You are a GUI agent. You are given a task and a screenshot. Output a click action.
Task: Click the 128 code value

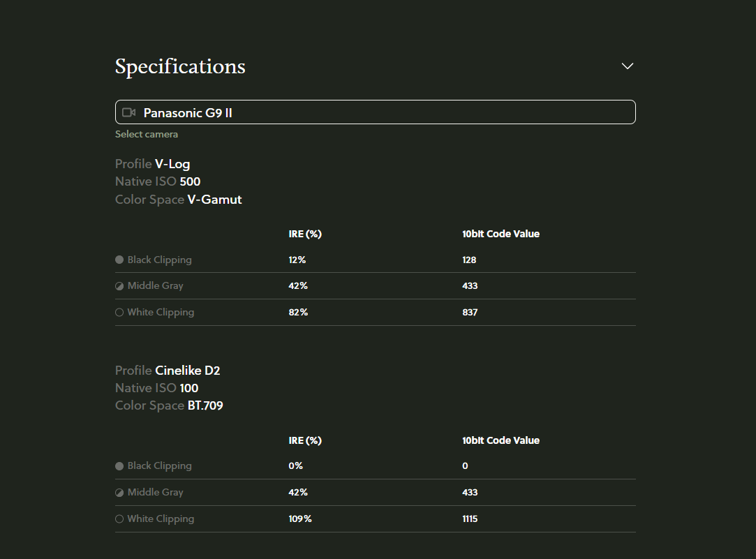coord(469,260)
